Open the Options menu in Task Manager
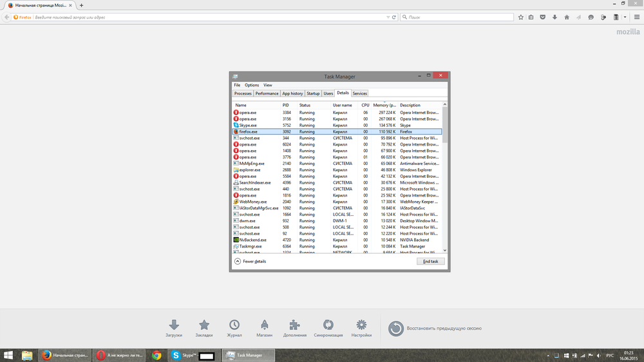Viewport: 644px width, 362px height. pyautogui.click(x=252, y=85)
